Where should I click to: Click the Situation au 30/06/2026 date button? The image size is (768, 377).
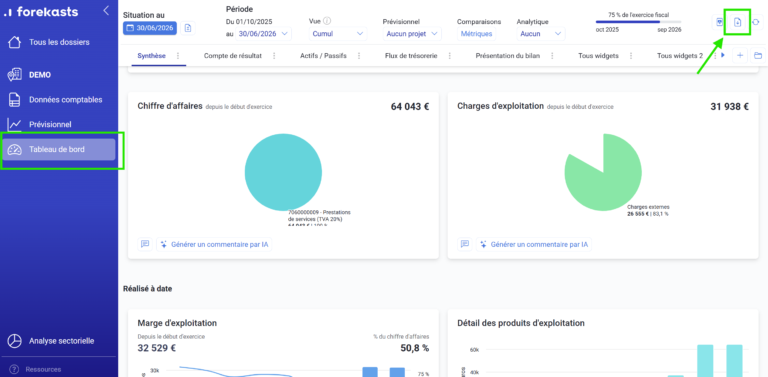click(150, 28)
